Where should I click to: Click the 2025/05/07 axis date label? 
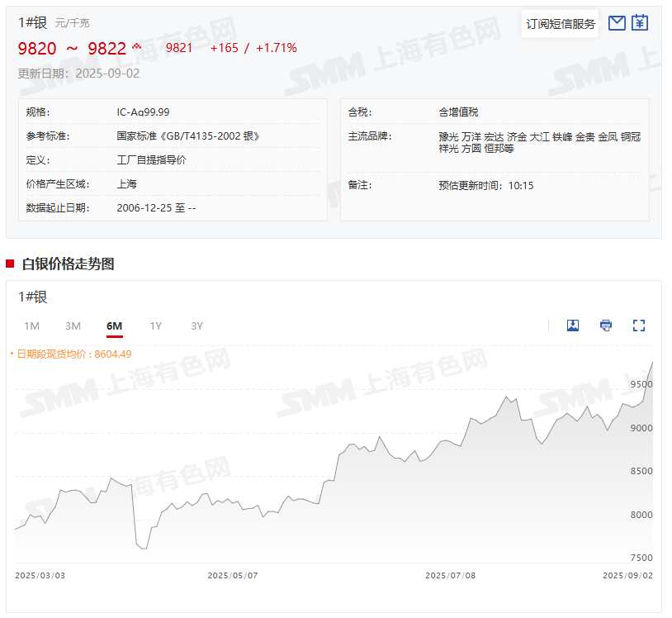point(232,575)
